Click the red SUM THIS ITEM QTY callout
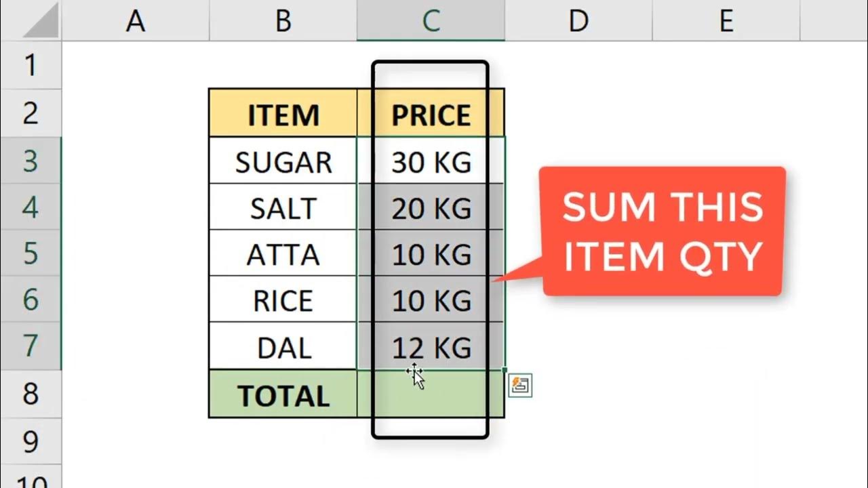 pos(663,232)
